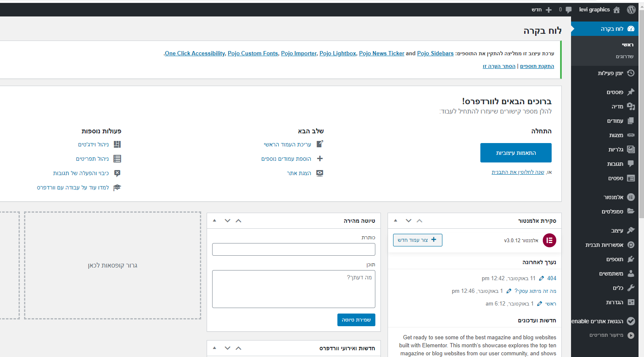The width and height of the screenshot is (644, 357).
Task: Focus the תוכן content textarea
Action: [x=294, y=289]
